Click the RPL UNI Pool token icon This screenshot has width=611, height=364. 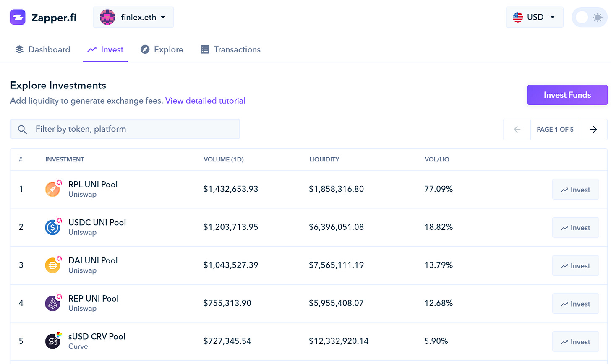pyautogui.click(x=53, y=189)
